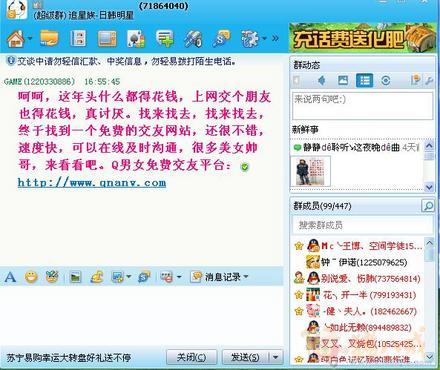Screen dimensions: 440x370
Task: Select member 钟゛伊诺(1225079625)
Action: [358, 262]
